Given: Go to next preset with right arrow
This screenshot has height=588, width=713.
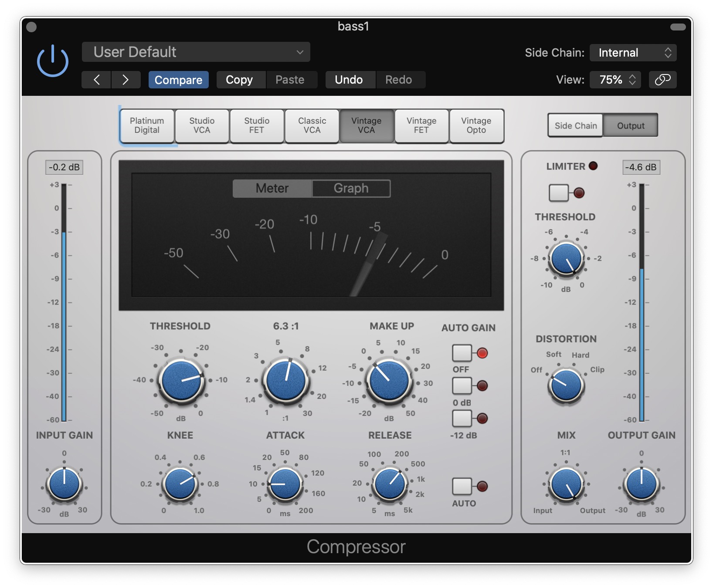Looking at the screenshot, I should pos(126,80).
